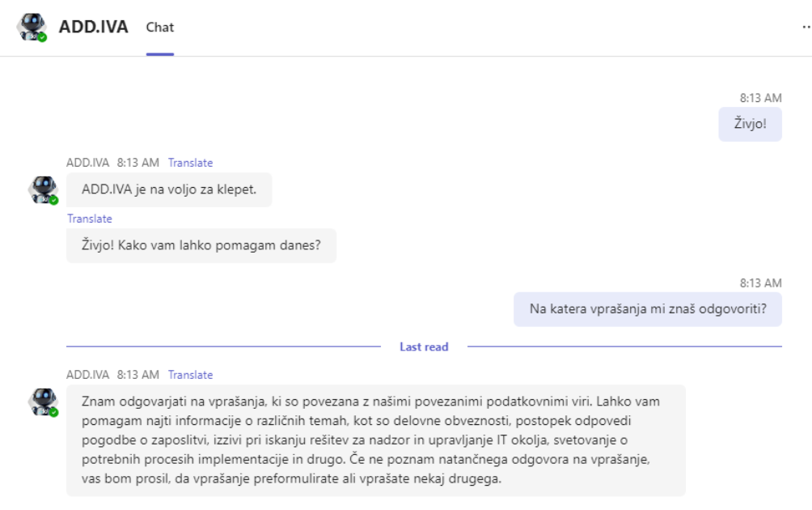The width and height of the screenshot is (812, 510).
Task: Open the ADD.IVA bot avatar in the header
Action: coord(32,27)
